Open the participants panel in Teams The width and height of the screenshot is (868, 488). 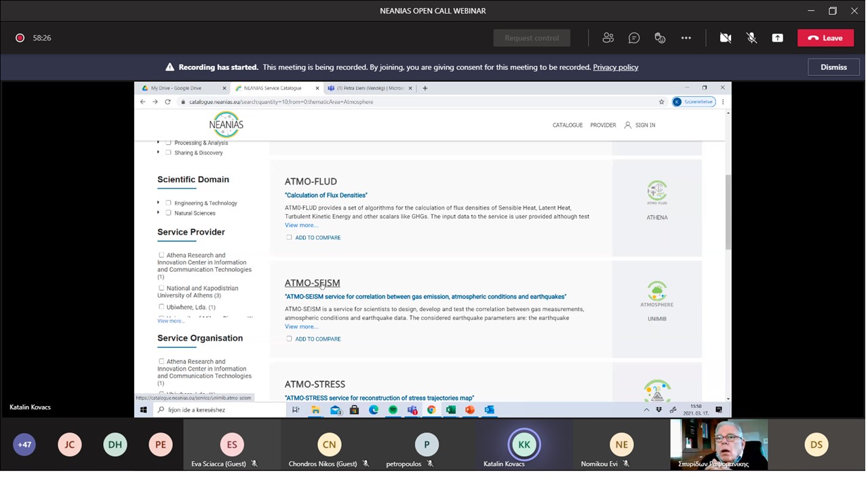pos(608,38)
